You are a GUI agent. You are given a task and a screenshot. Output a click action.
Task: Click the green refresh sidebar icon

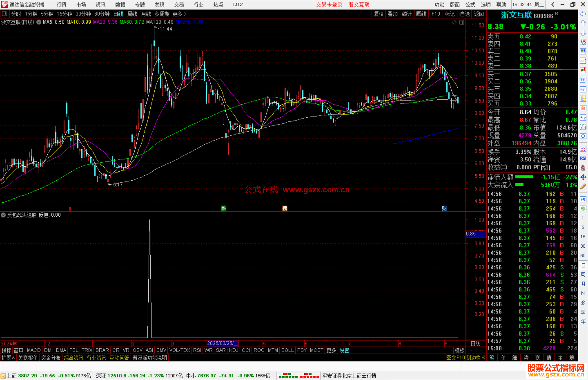click(x=583, y=209)
